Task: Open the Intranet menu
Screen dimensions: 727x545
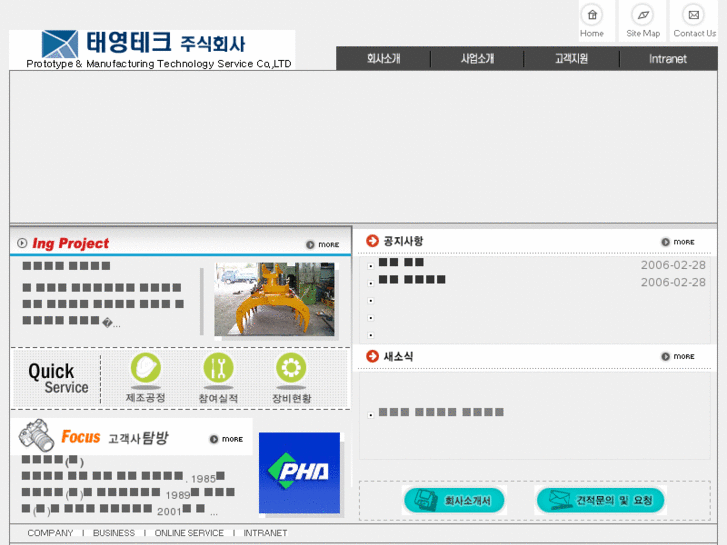Action: (x=667, y=59)
